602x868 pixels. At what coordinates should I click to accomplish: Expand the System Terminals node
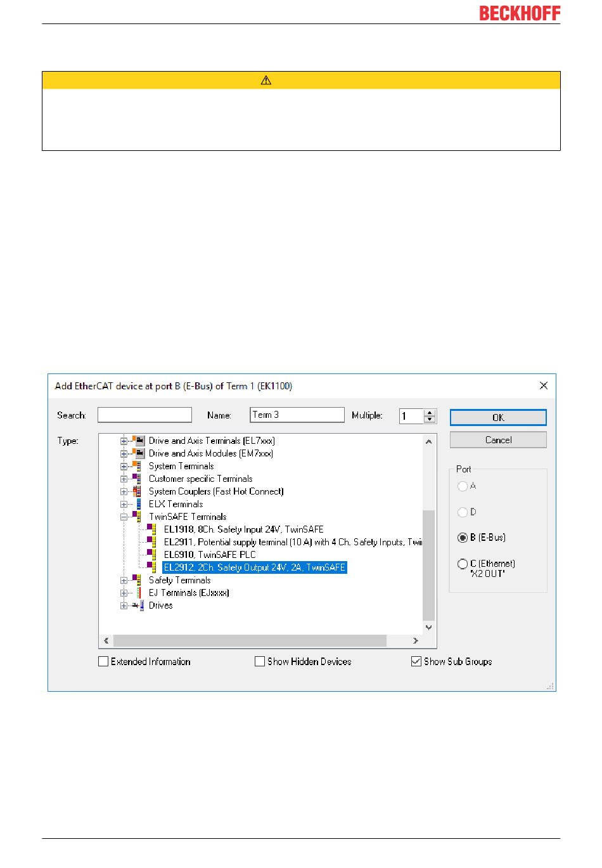point(124,466)
